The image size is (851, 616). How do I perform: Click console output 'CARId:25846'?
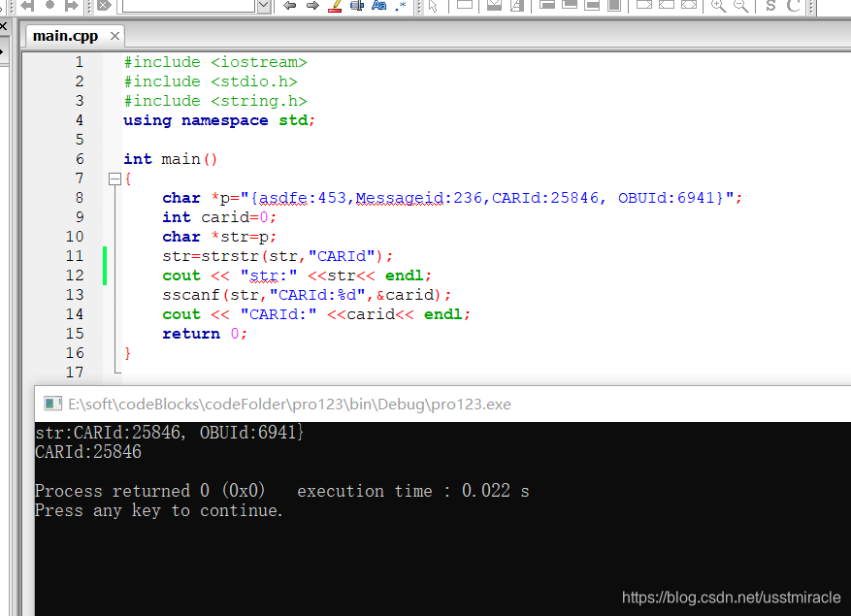click(88, 452)
